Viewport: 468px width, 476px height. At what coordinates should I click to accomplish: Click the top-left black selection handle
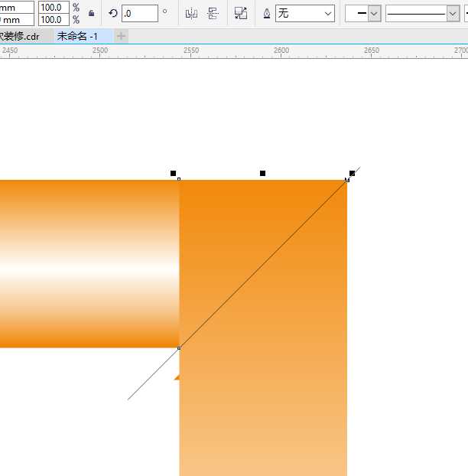(174, 174)
